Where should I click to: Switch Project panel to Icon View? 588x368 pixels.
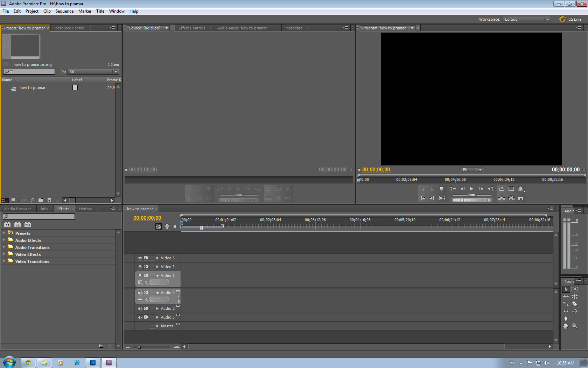click(x=13, y=200)
